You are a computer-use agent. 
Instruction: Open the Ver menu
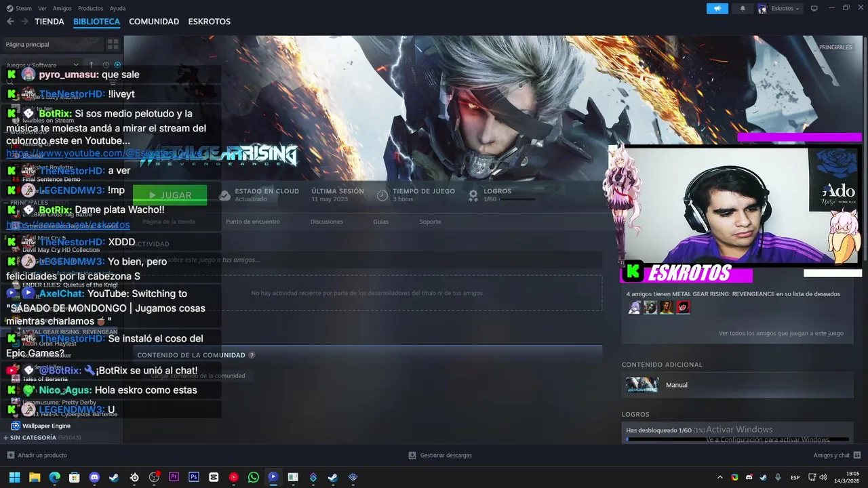pos(42,8)
